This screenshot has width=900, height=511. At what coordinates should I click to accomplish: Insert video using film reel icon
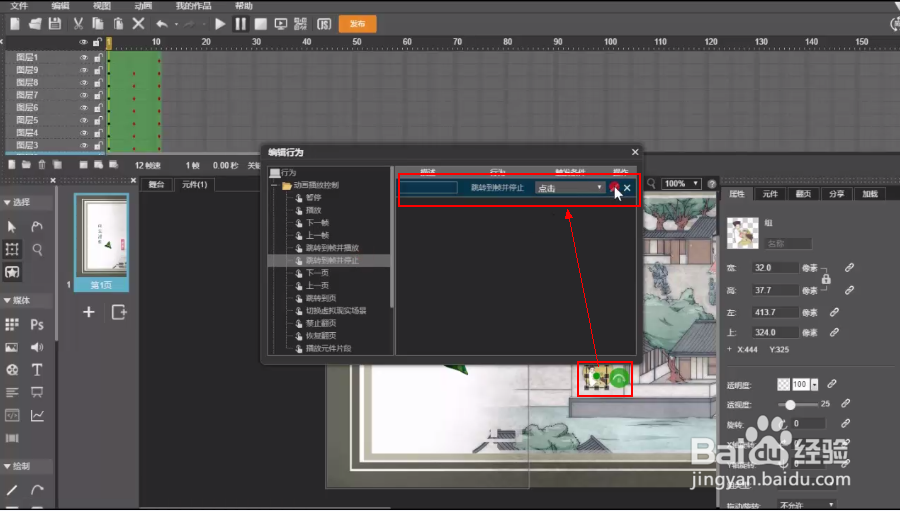click(11, 370)
